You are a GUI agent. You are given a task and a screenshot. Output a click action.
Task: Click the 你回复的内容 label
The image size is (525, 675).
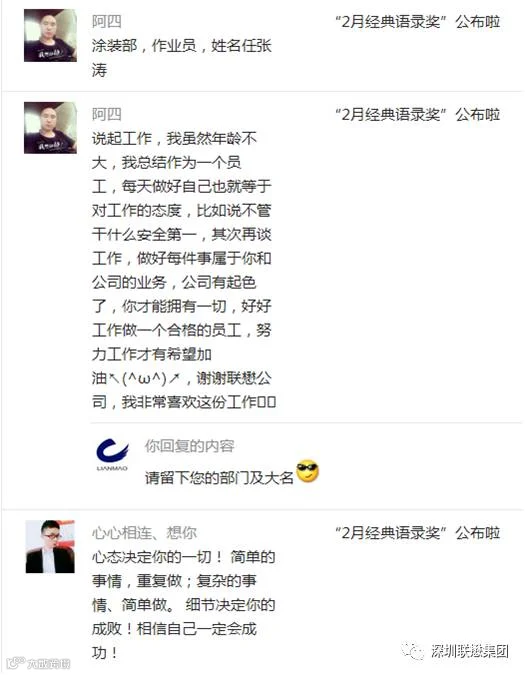[x=189, y=446]
